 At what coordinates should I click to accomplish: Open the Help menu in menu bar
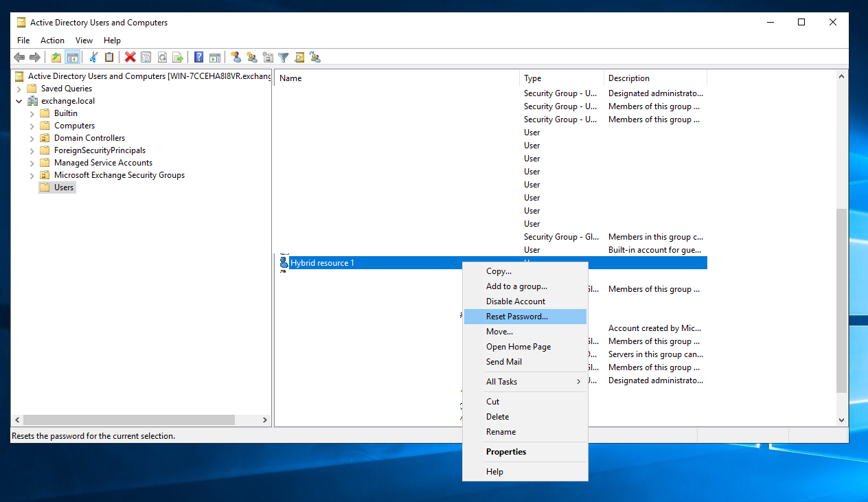112,41
